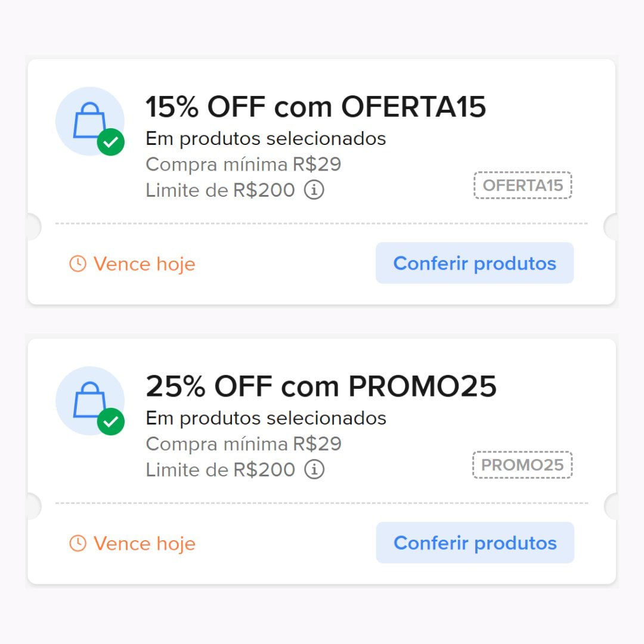The width and height of the screenshot is (644, 644).
Task: Click the clock icon on the OFERTA15 coupon
Action: pos(78,264)
